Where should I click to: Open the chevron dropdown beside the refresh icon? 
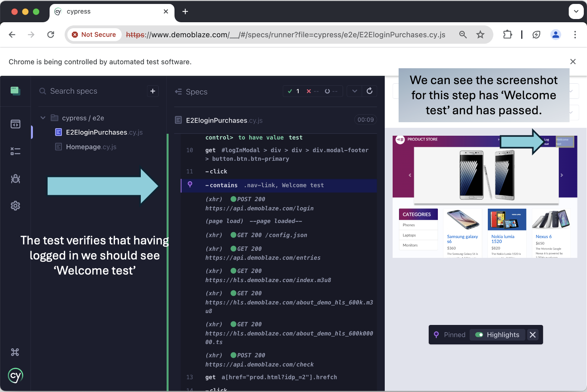click(x=355, y=91)
